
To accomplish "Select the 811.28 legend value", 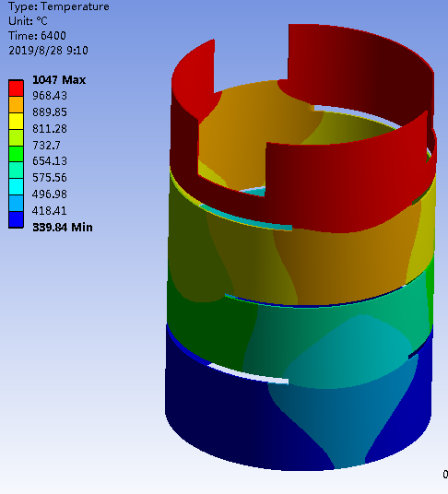I will tap(50, 129).
